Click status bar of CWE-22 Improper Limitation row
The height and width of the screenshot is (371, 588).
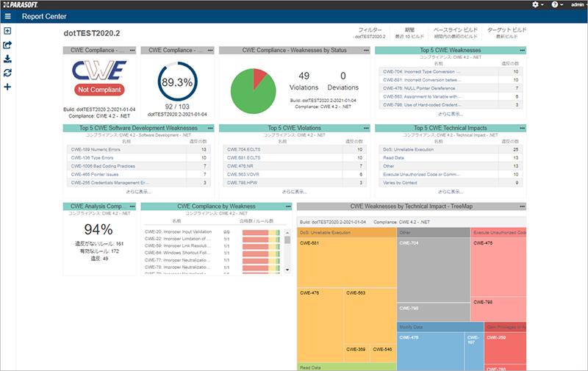click(x=261, y=239)
